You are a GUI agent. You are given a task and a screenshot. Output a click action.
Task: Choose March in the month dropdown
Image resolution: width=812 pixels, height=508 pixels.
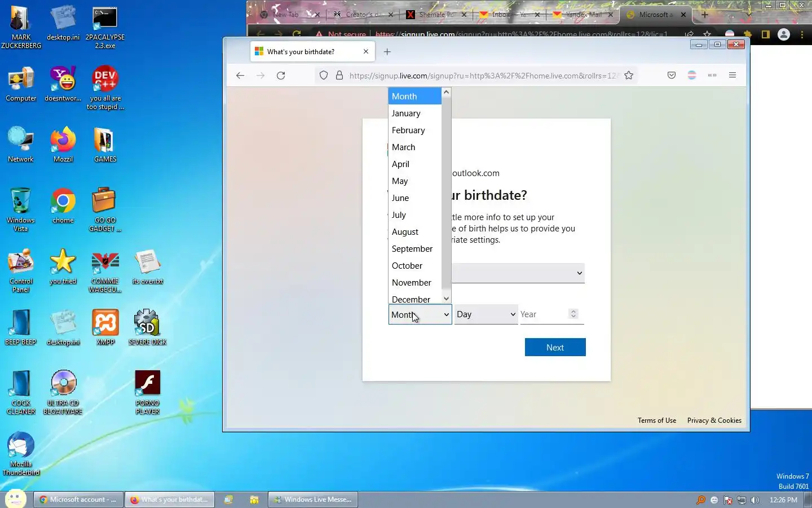pyautogui.click(x=414, y=147)
